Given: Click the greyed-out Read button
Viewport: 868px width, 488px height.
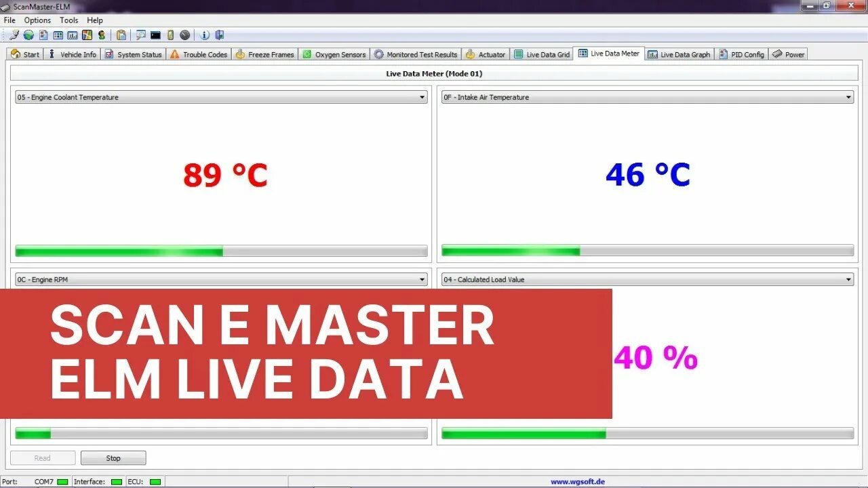Looking at the screenshot, I should pos(43,458).
